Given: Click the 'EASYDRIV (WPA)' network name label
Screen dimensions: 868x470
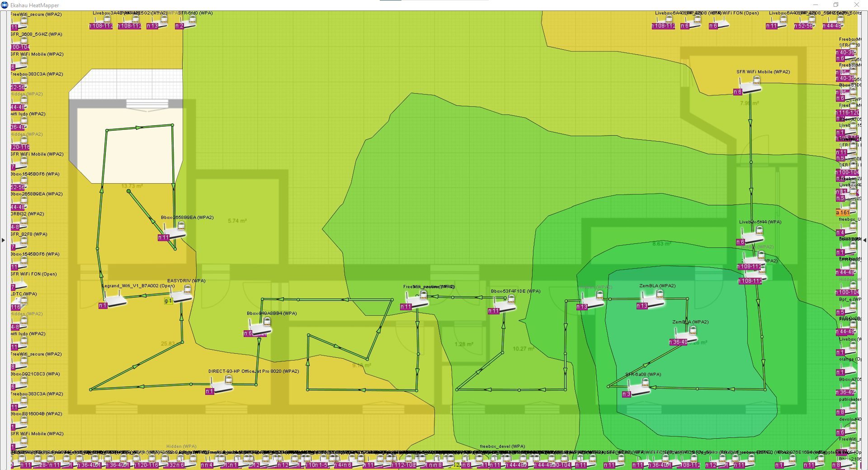Looking at the screenshot, I should (x=186, y=280).
